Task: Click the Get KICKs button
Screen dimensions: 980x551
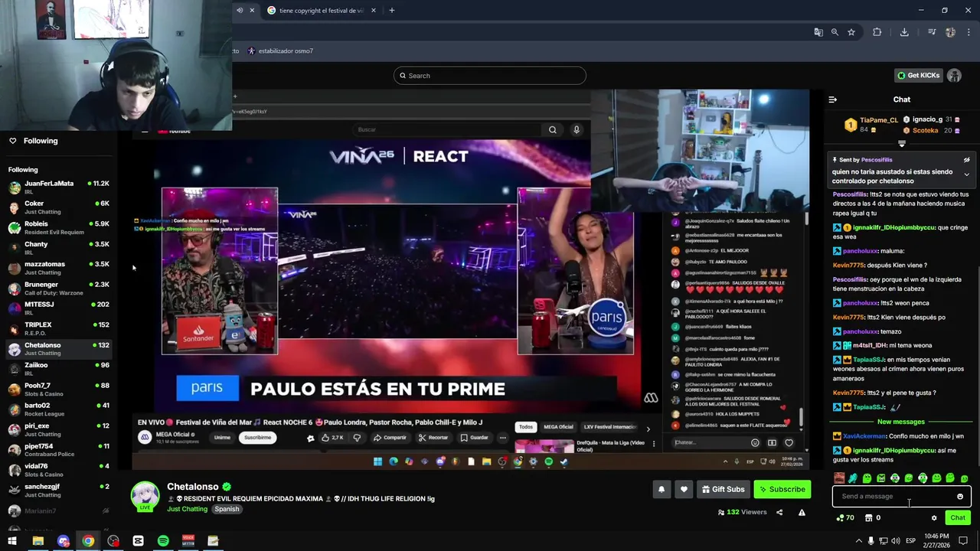Action: tap(918, 76)
